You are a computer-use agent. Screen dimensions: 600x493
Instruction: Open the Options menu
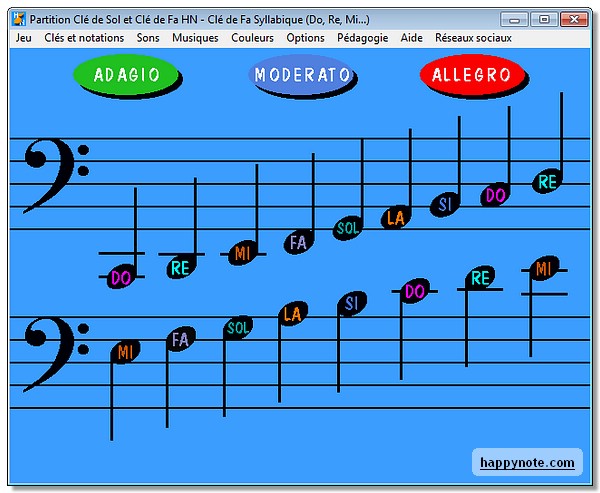(x=305, y=38)
